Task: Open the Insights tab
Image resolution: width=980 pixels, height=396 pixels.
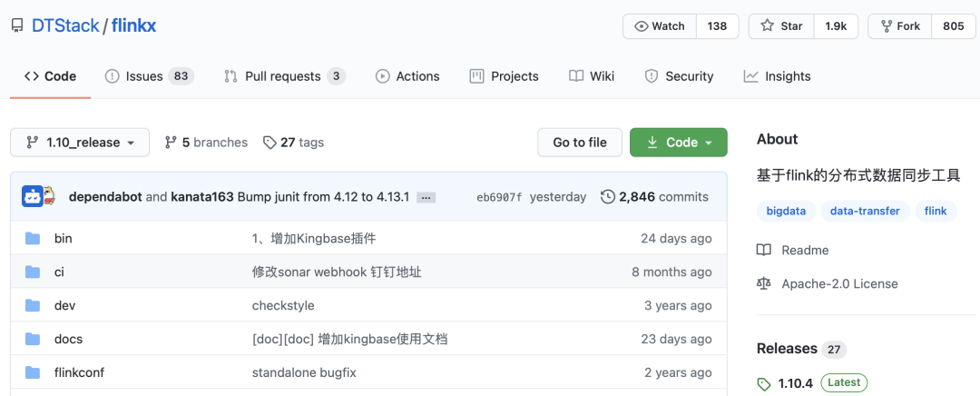Action: (777, 76)
